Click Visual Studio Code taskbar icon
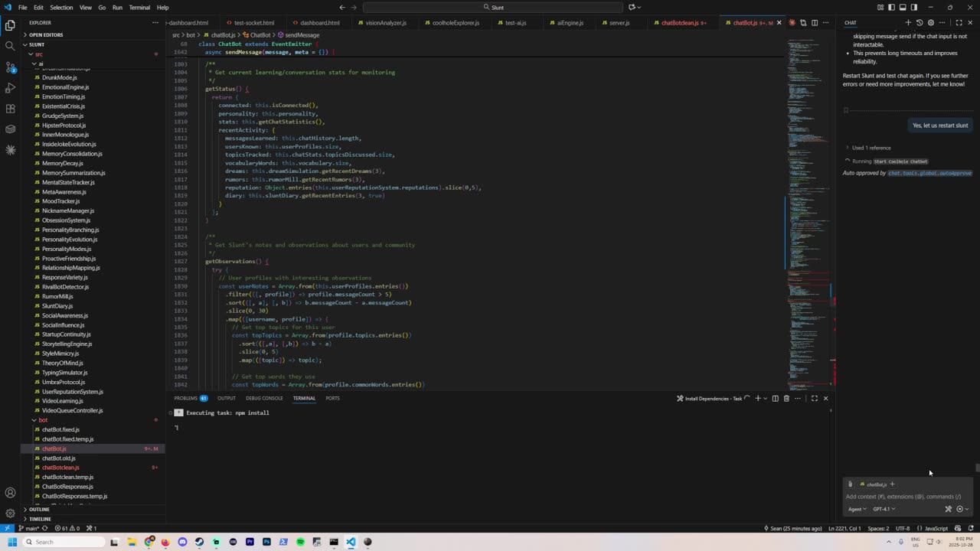980x551 pixels. click(x=351, y=542)
